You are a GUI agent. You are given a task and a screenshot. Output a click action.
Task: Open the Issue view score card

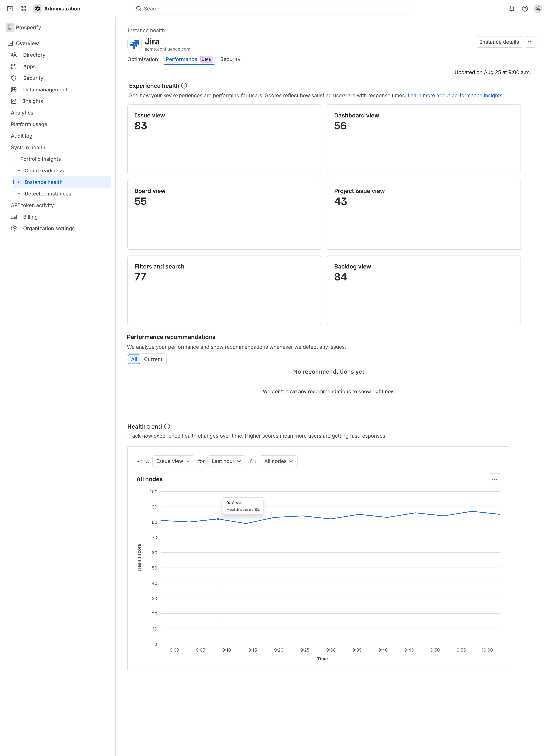click(x=224, y=139)
